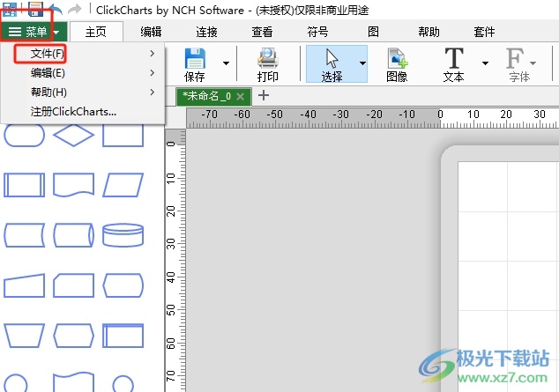The image size is (559, 392).
Task: Choose 注册ClickCharts... menu entry
Action: click(x=83, y=112)
